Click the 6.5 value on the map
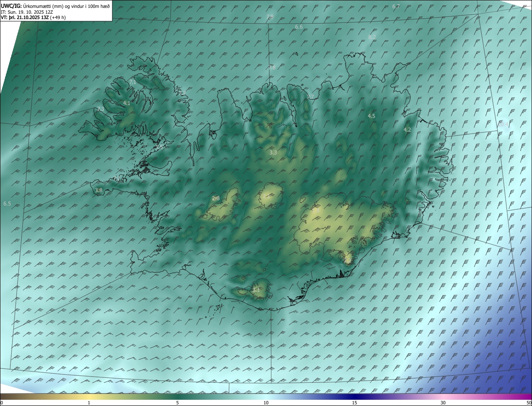This screenshot has height=406, width=532. click(x=7, y=204)
